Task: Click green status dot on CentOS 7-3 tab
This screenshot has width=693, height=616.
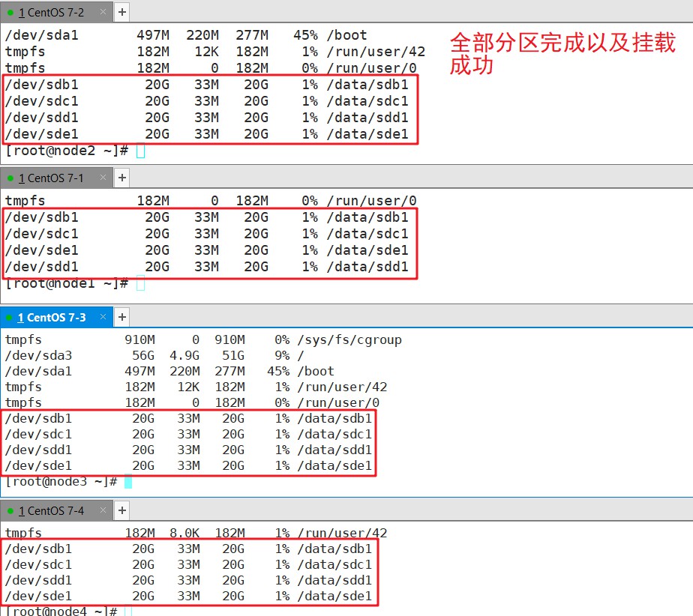Action: [x=9, y=318]
